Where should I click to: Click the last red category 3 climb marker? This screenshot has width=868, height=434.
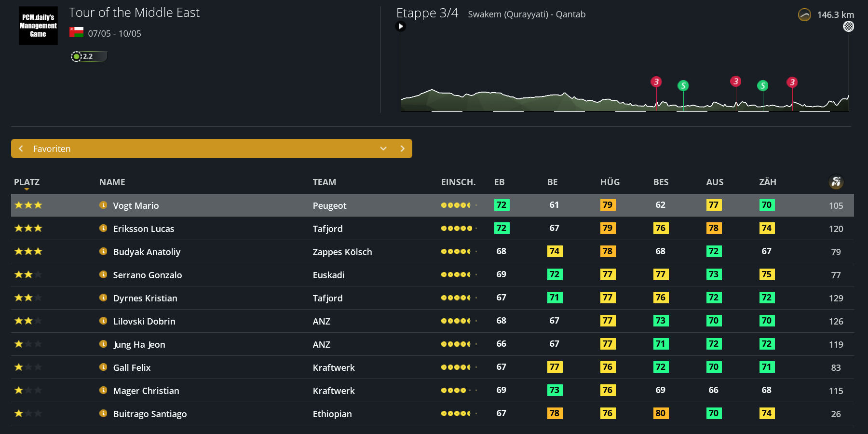click(x=792, y=82)
